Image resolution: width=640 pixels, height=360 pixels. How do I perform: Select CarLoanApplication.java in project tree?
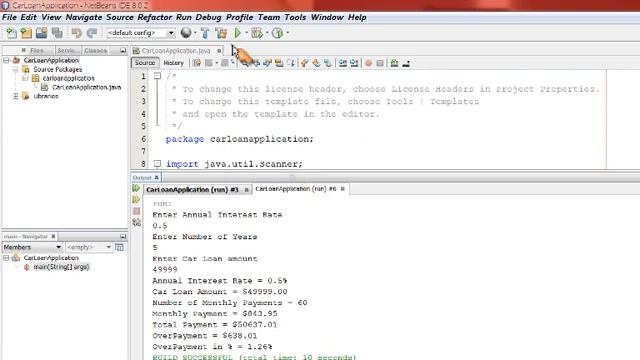click(x=87, y=87)
